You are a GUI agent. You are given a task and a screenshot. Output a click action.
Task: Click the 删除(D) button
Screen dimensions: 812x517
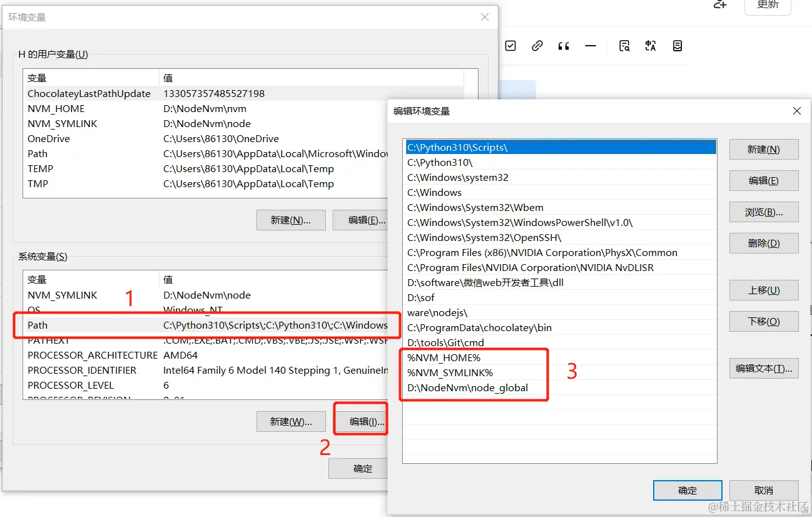click(x=764, y=243)
